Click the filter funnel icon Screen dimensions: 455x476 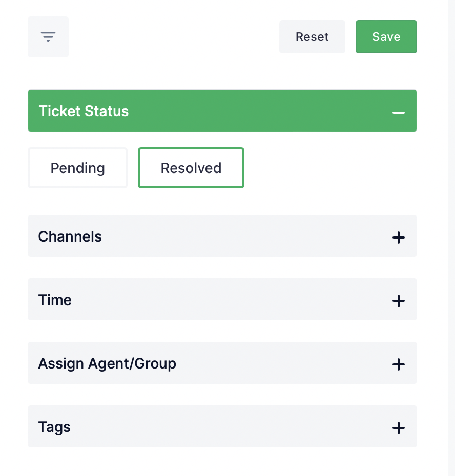pyautogui.click(x=48, y=37)
